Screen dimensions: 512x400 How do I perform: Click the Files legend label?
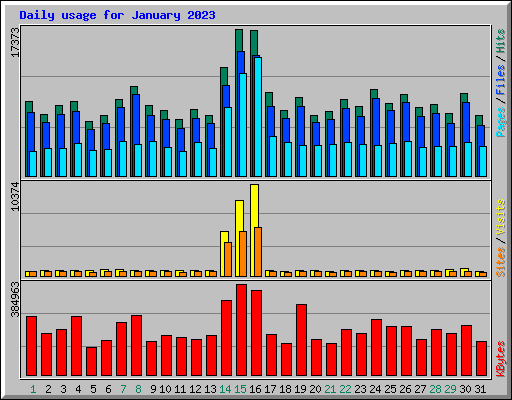tap(501, 80)
